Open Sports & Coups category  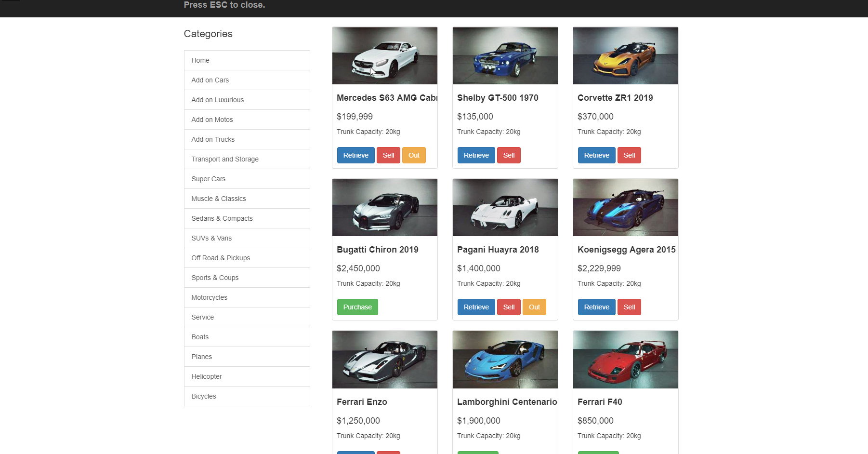point(247,278)
